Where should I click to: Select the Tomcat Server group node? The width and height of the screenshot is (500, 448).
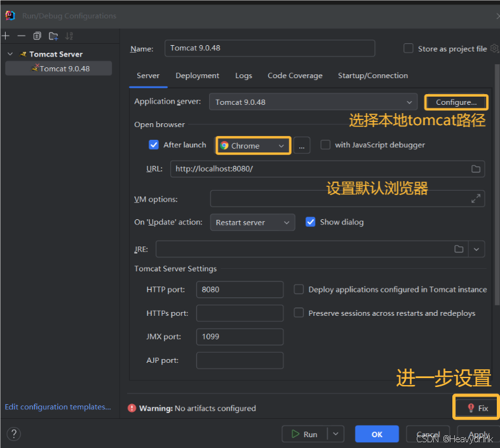(56, 54)
